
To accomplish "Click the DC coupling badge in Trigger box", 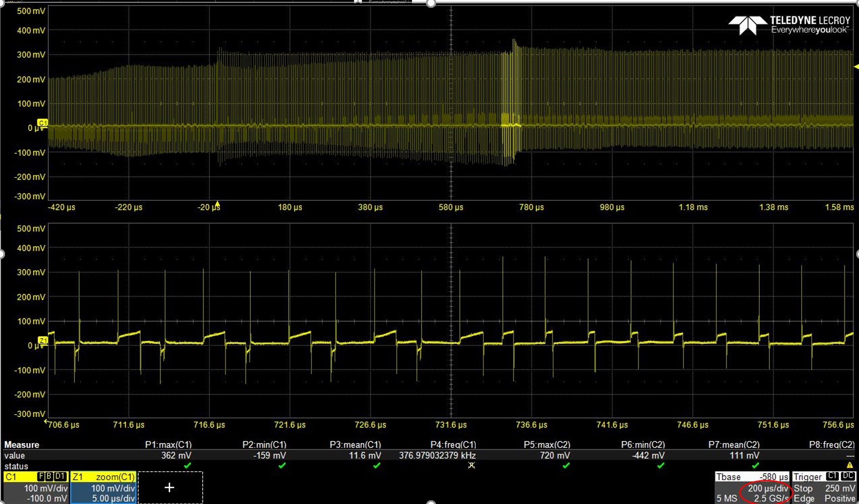I will click(848, 476).
